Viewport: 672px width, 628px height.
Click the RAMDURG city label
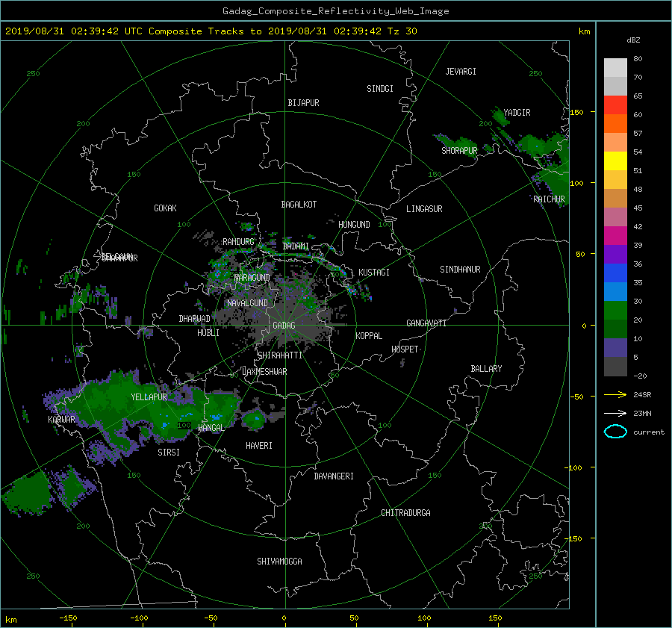pyautogui.click(x=238, y=242)
